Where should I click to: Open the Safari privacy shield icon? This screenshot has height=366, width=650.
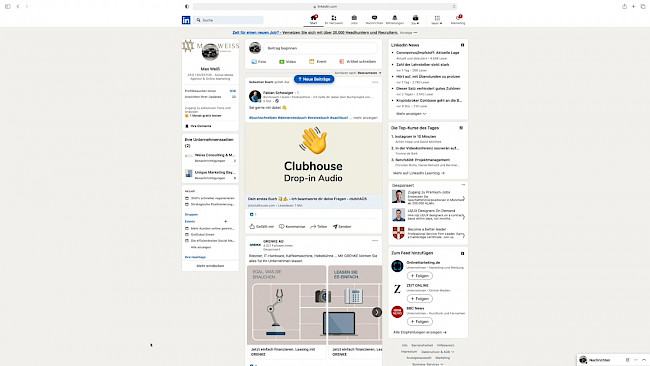[x=187, y=6]
